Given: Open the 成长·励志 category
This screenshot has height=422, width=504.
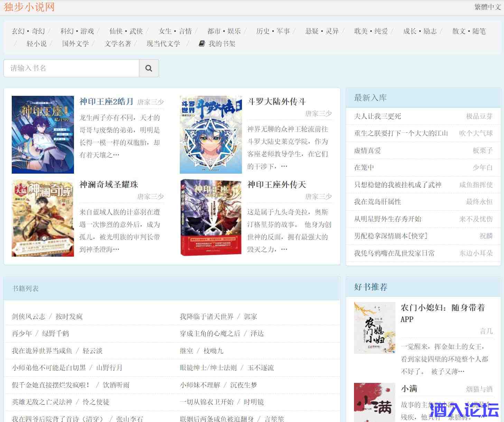Looking at the screenshot, I should point(420,31).
